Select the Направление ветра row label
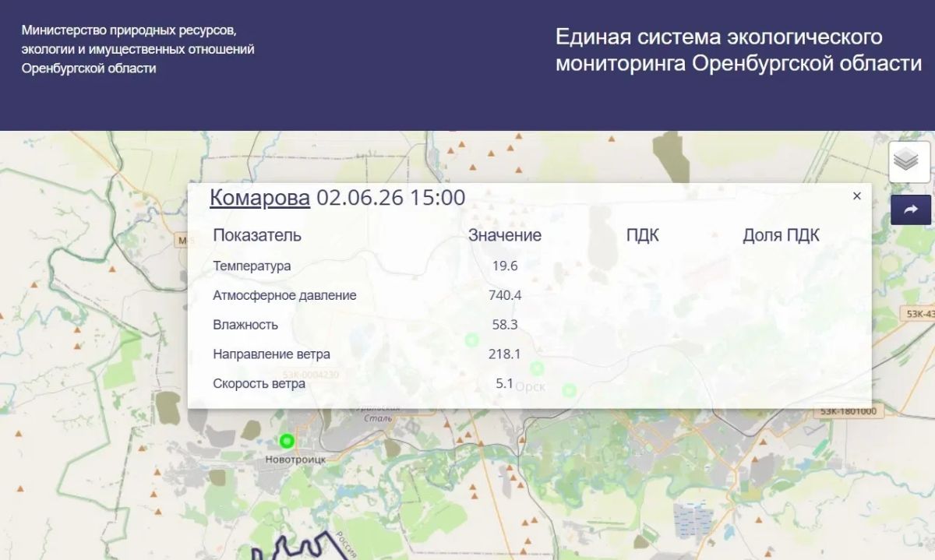 tap(271, 354)
